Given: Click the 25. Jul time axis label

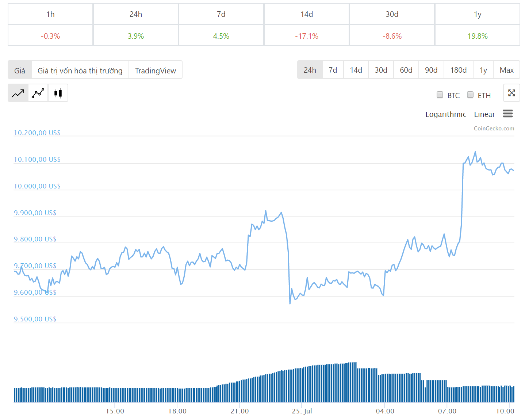Looking at the screenshot, I should [302, 411].
